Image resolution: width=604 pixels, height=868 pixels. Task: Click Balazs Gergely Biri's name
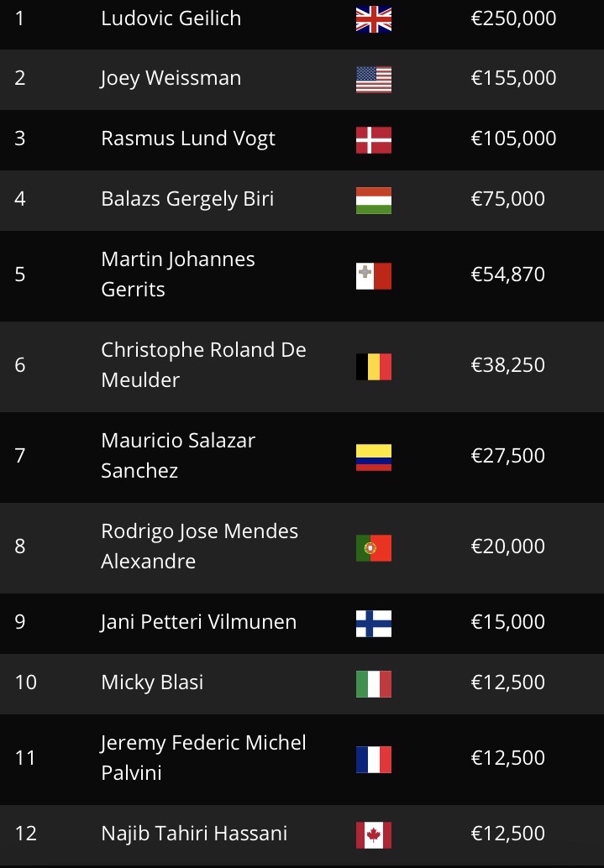(x=187, y=199)
